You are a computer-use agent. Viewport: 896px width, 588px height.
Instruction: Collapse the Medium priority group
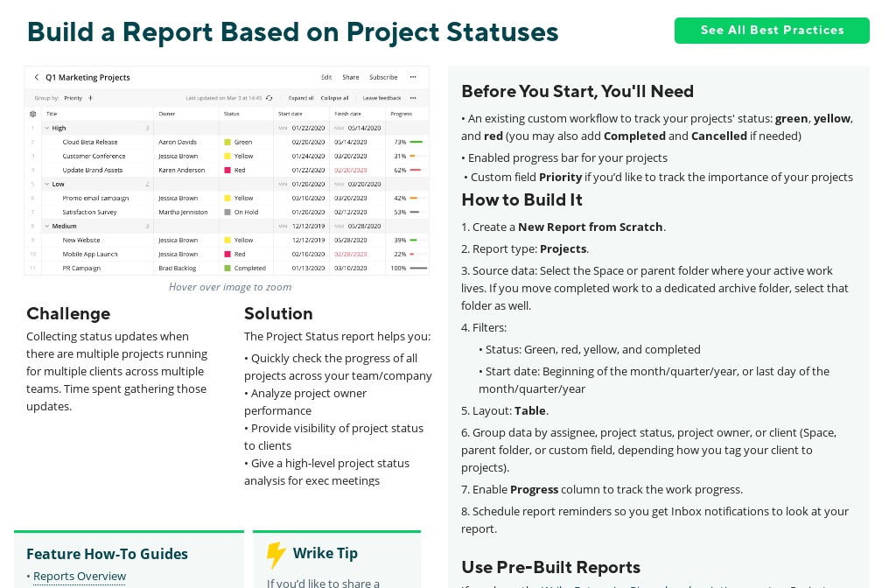[46, 226]
